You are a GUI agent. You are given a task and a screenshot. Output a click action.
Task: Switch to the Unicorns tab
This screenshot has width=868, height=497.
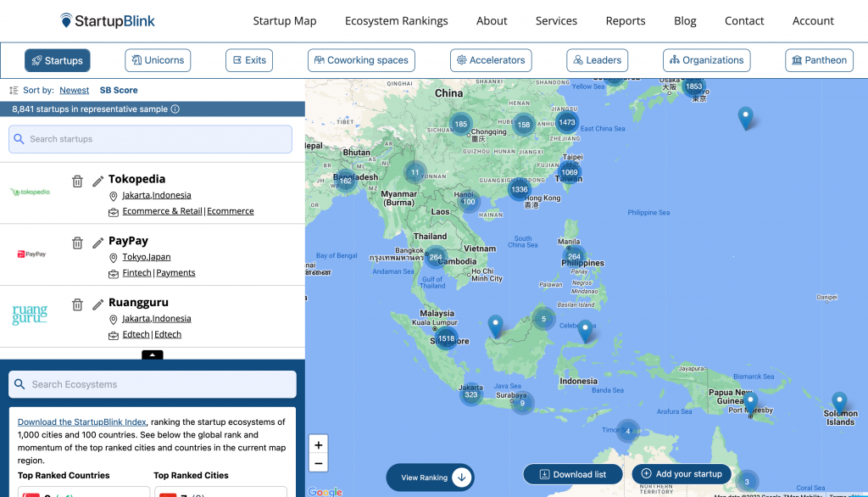[x=158, y=60]
